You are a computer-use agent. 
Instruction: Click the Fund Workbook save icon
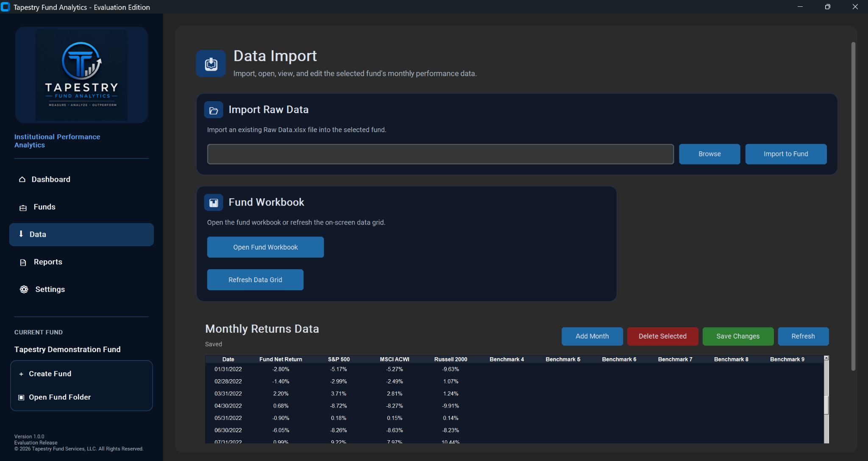213,203
